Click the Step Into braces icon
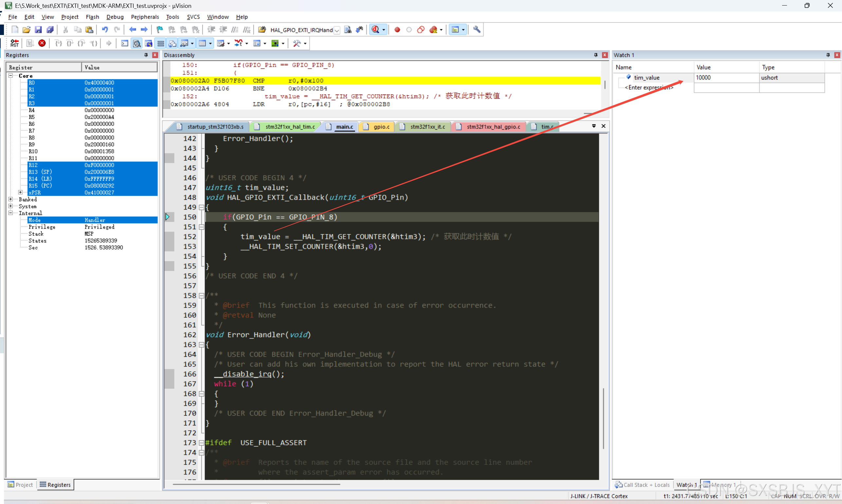 click(59, 43)
